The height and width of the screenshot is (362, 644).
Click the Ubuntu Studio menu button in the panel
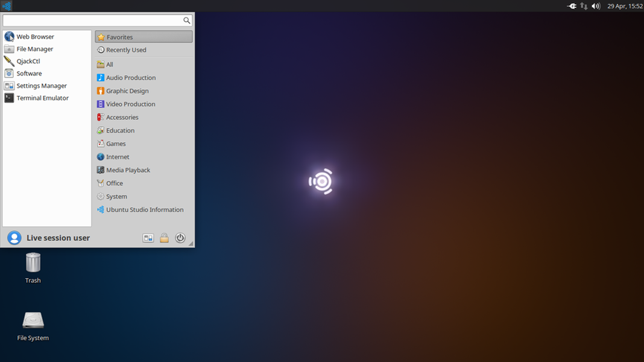pos(7,5)
